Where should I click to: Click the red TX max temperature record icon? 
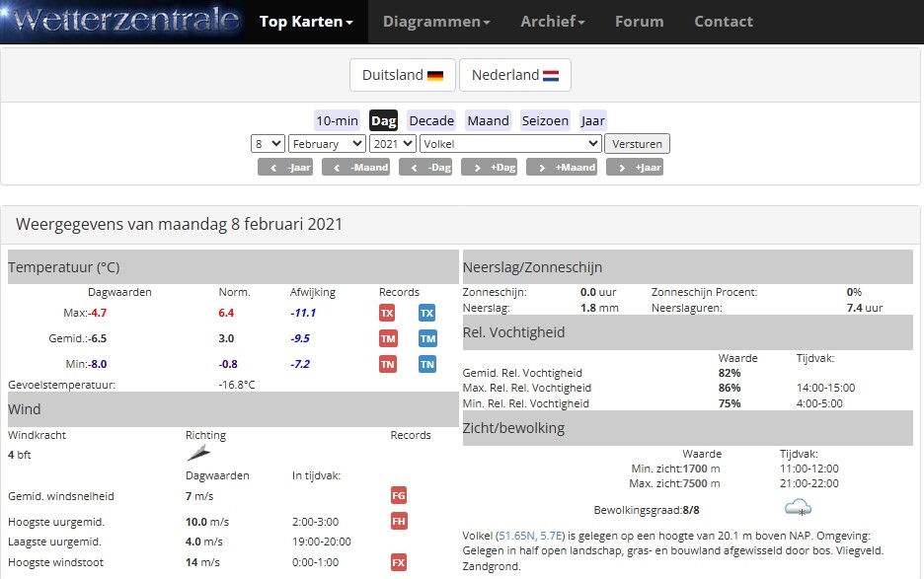click(x=387, y=313)
